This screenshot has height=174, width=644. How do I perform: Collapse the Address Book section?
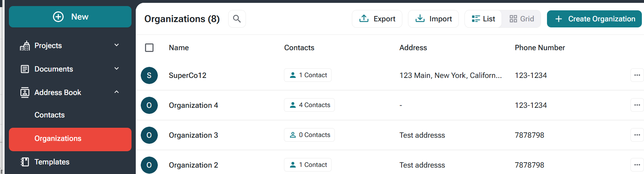click(117, 92)
